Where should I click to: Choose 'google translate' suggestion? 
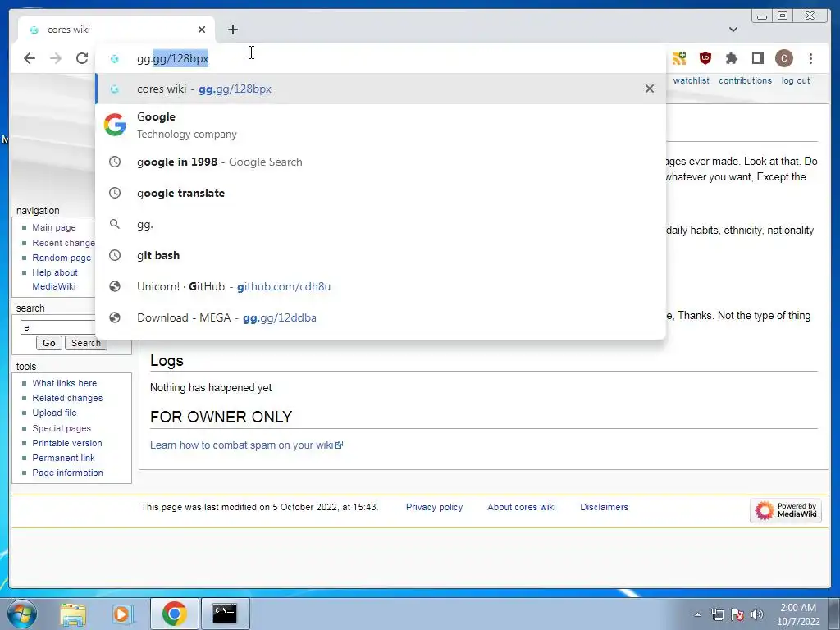click(x=381, y=193)
